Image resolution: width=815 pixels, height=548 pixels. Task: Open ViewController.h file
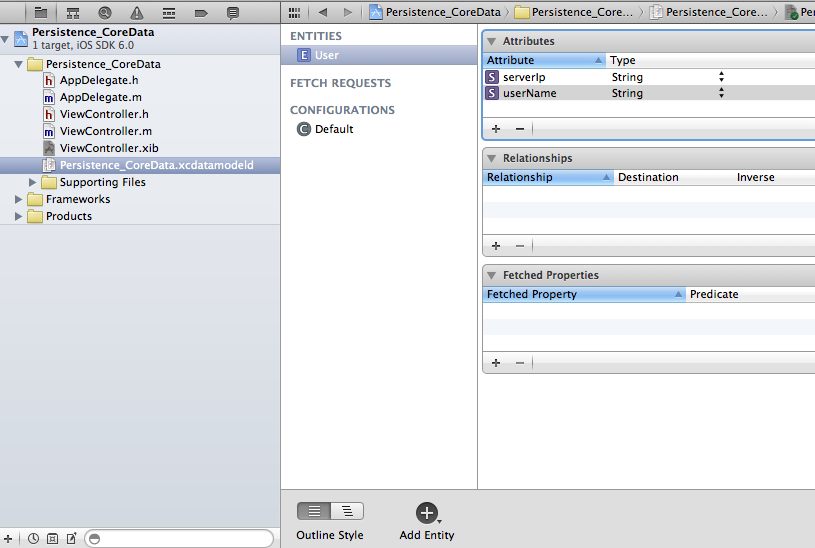104,114
